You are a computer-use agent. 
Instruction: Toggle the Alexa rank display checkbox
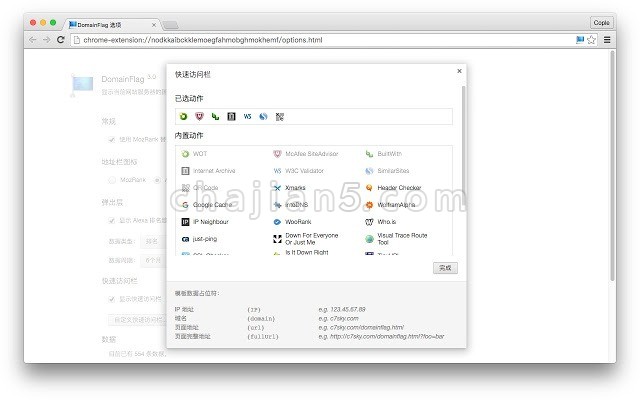tap(112, 220)
